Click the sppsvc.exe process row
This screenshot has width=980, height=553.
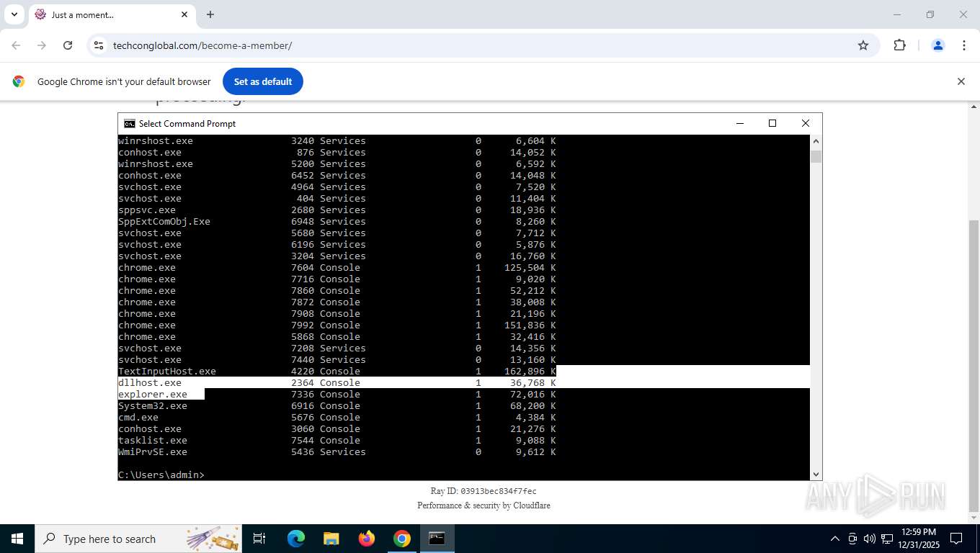tap(337, 210)
